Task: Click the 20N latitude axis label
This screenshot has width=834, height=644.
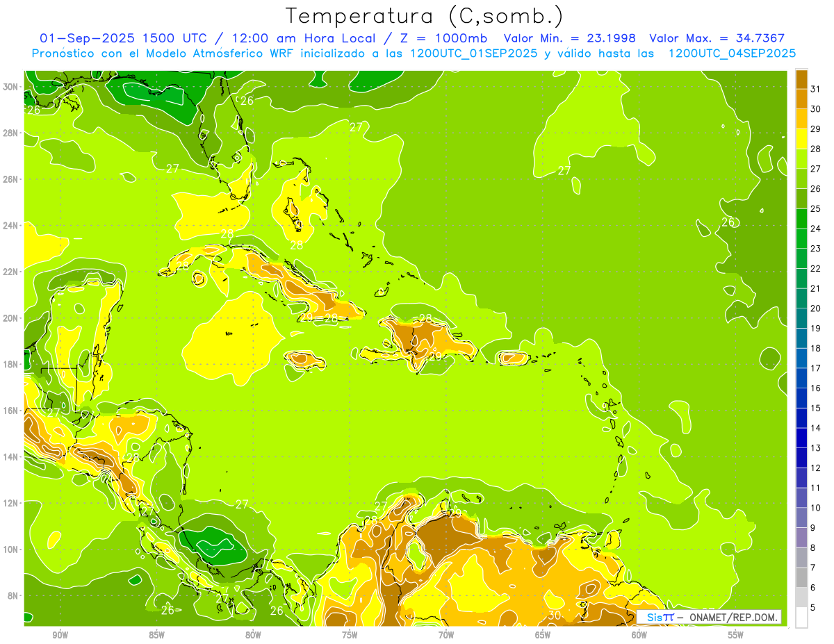Action: [x=10, y=318]
